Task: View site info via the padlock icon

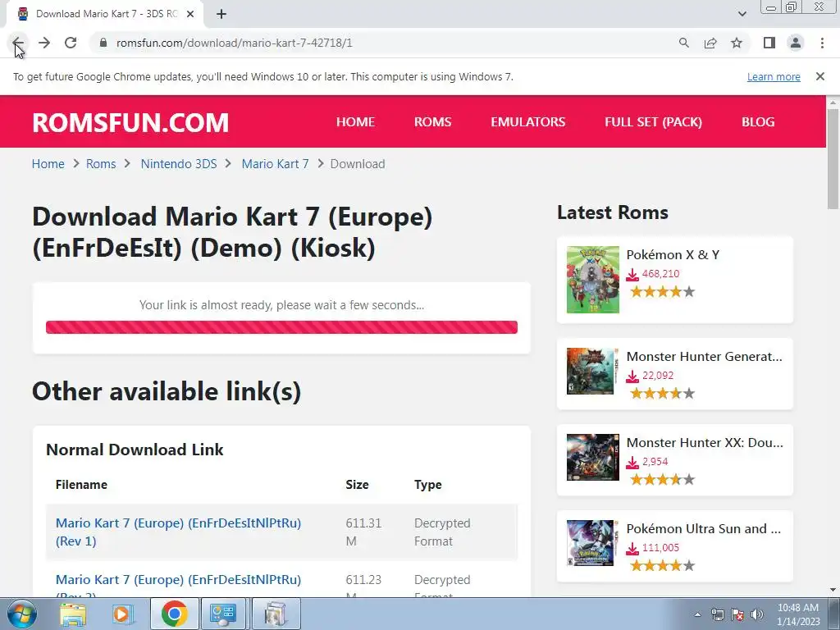Action: (103, 43)
